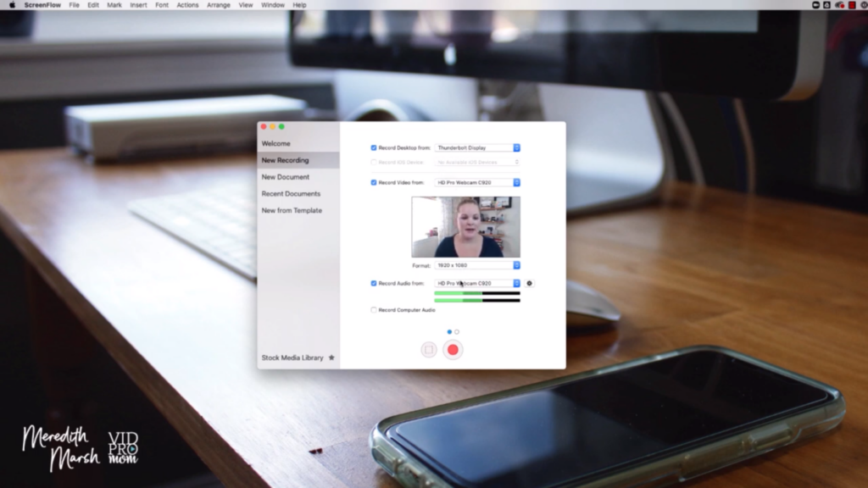Enable Record Computer Audio
The width and height of the screenshot is (868, 488).
tap(374, 310)
